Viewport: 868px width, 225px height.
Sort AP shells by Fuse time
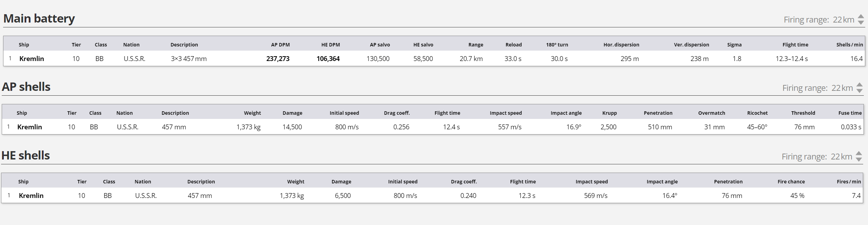pyautogui.click(x=850, y=113)
